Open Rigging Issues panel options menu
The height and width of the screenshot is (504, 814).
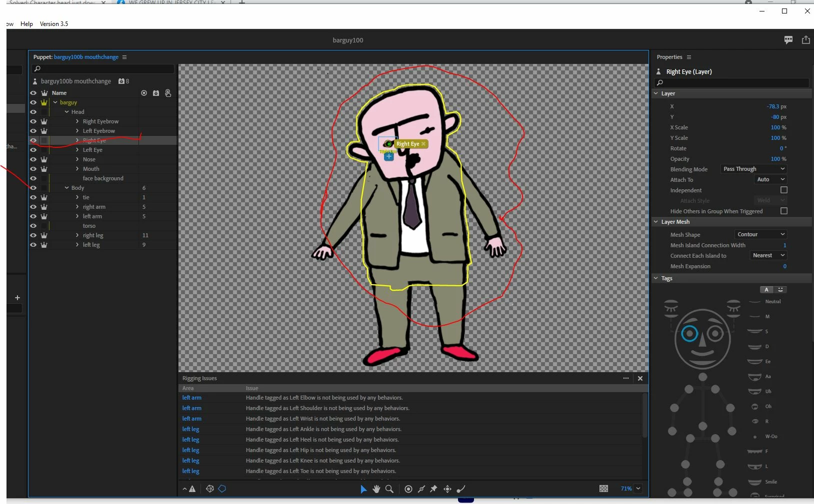pyautogui.click(x=626, y=378)
